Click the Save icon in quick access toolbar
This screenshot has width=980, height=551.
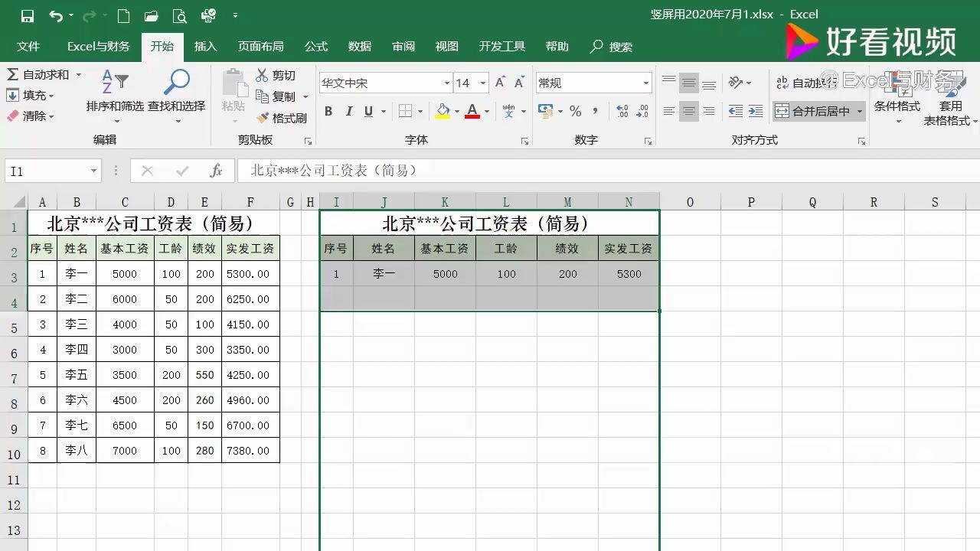pyautogui.click(x=28, y=15)
